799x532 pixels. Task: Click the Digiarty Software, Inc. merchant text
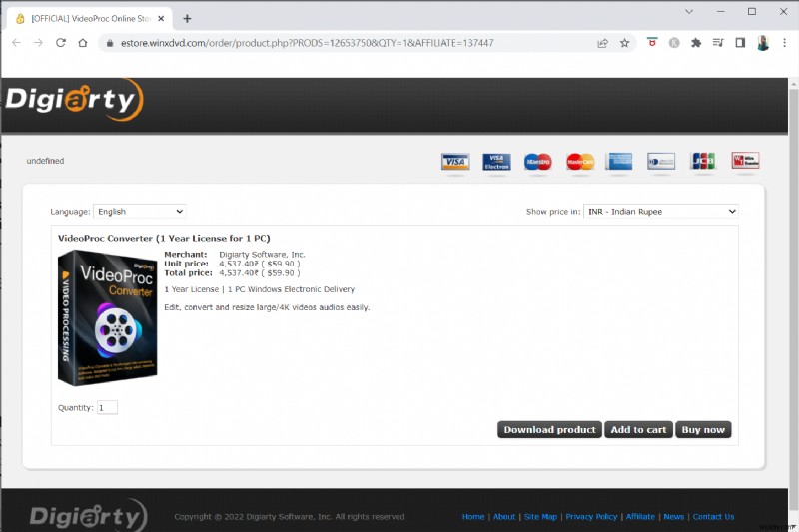(262, 255)
